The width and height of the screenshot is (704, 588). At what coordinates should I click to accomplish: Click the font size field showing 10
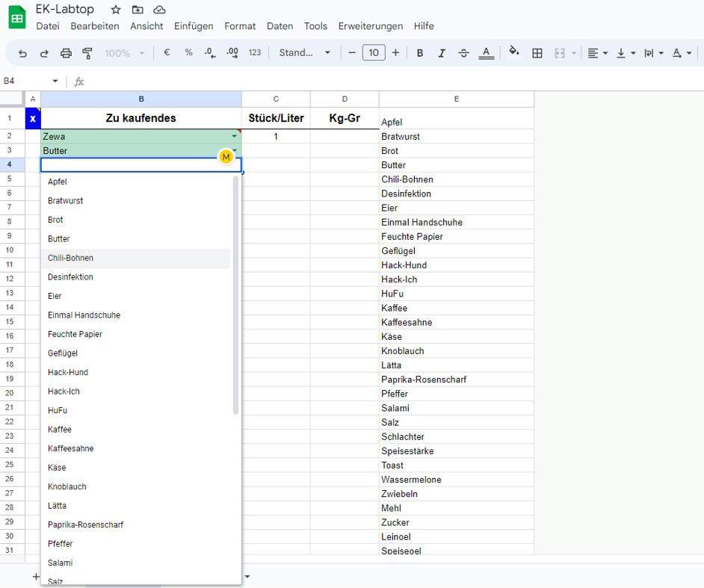374,53
